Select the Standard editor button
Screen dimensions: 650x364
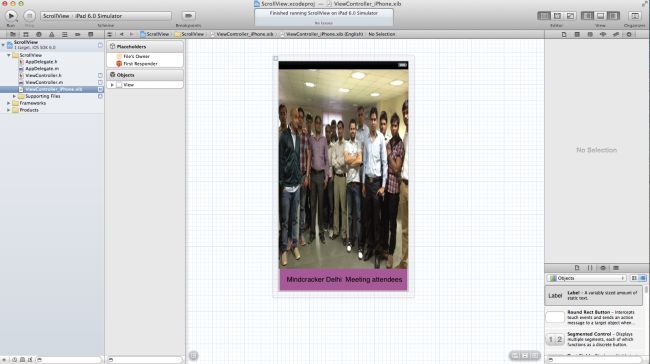pyautogui.click(x=544, y=16)
